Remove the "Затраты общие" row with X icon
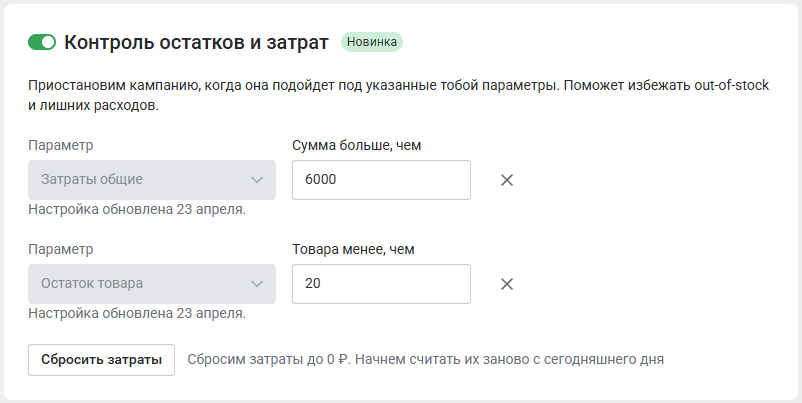Screen dimensions: 802x403 coord(507,180)
